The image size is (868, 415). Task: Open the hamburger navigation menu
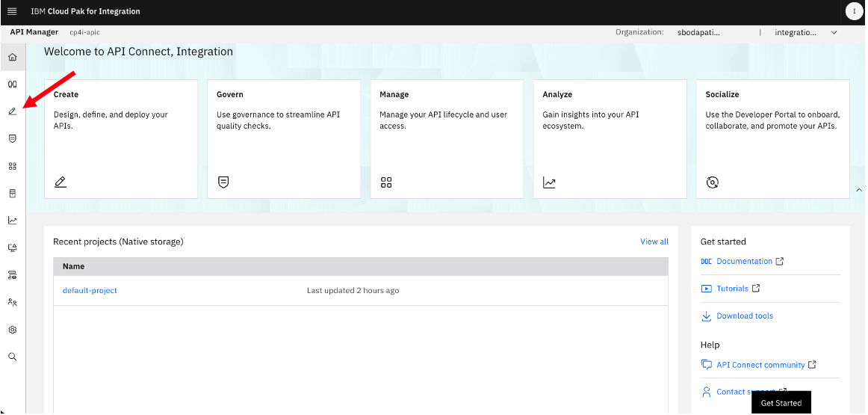[x=12, y=11]
